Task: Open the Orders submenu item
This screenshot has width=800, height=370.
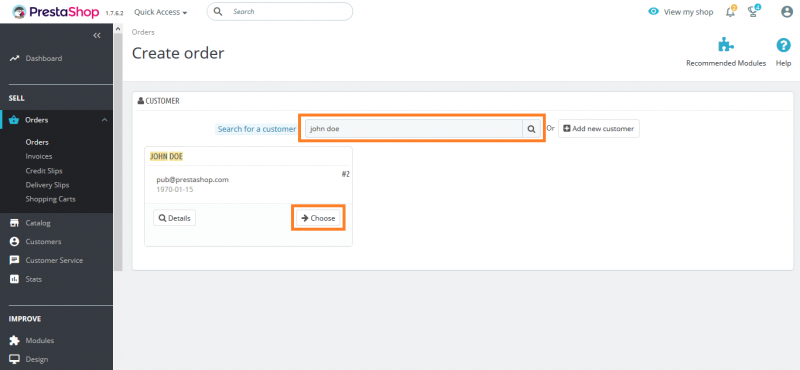Action: click(x=37, y=142)
